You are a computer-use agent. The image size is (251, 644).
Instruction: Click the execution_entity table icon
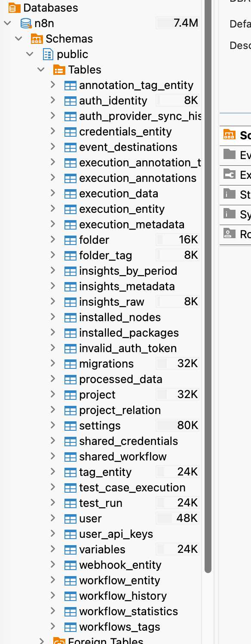point(70,209)
